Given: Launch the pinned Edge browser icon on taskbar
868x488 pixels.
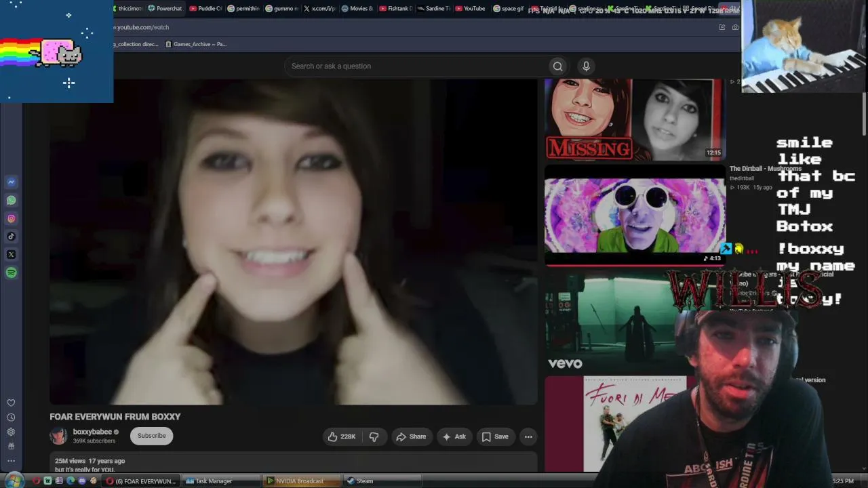Looking at the screenshot, I should click(71, 481).
